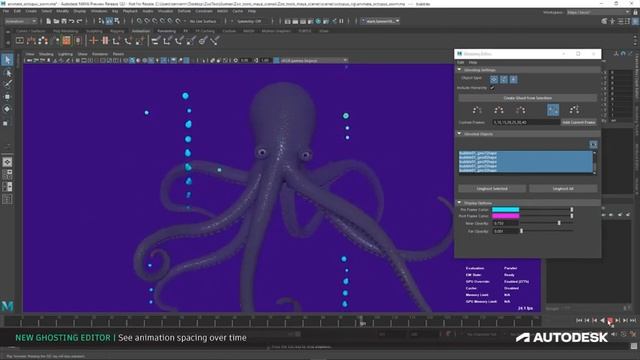Viewport: 640px width, 360px height.
Task: Click the Unghost All button
Action: (x=563, y=189)
